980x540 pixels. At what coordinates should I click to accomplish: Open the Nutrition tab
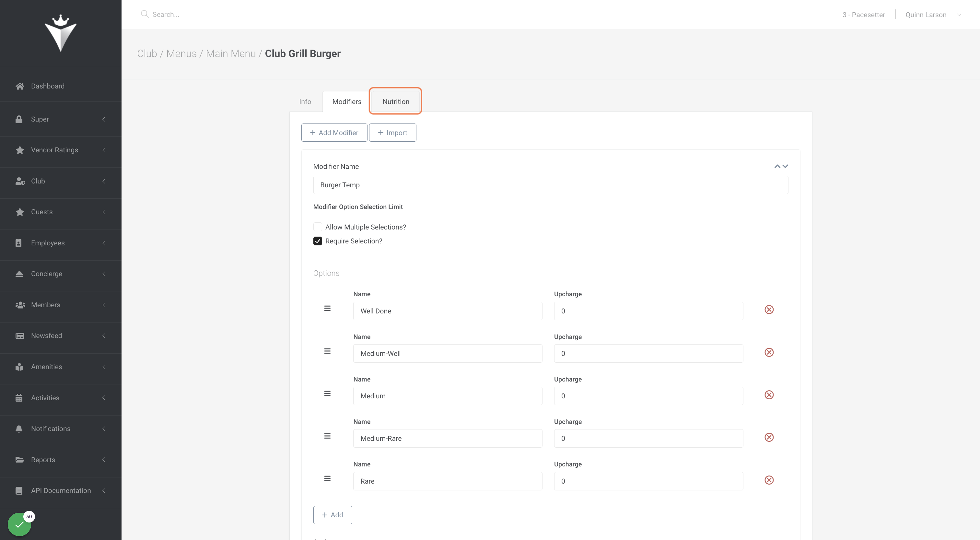pyautogui.click(x=396, y=101)
